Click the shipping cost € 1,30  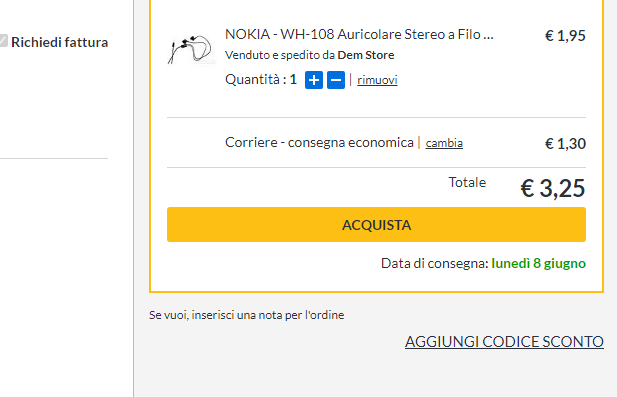tap(565, 144)
